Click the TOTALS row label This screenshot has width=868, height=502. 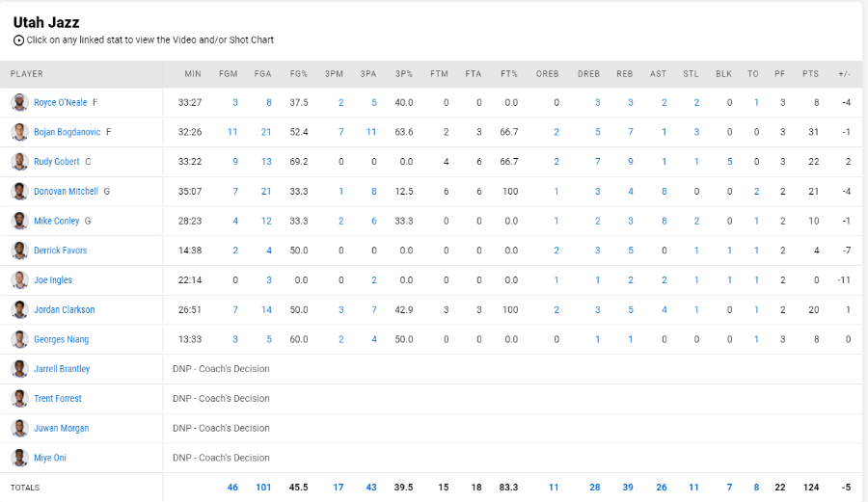tap(25, 488)
